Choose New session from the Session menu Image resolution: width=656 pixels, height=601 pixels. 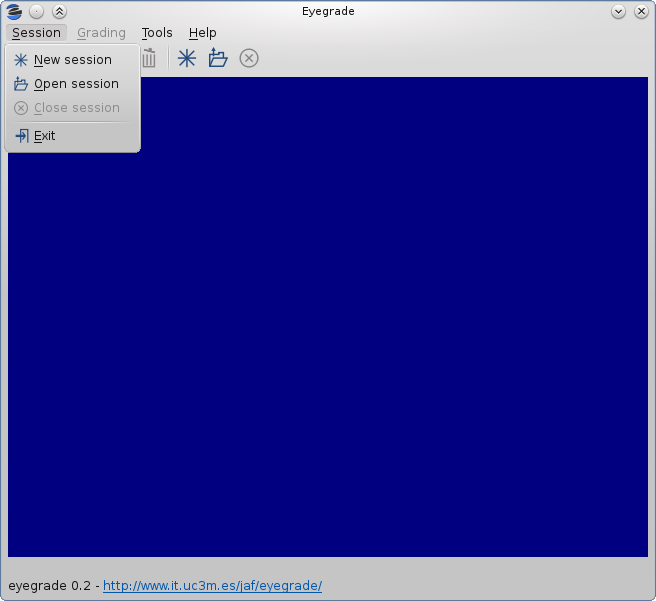coord(73,60)
